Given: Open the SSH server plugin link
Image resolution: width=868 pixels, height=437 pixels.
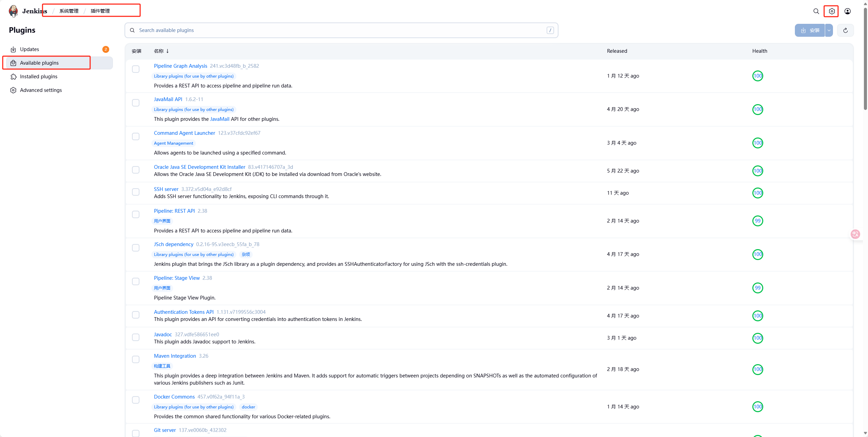Looking at the screenshot, I should (166, 189).
